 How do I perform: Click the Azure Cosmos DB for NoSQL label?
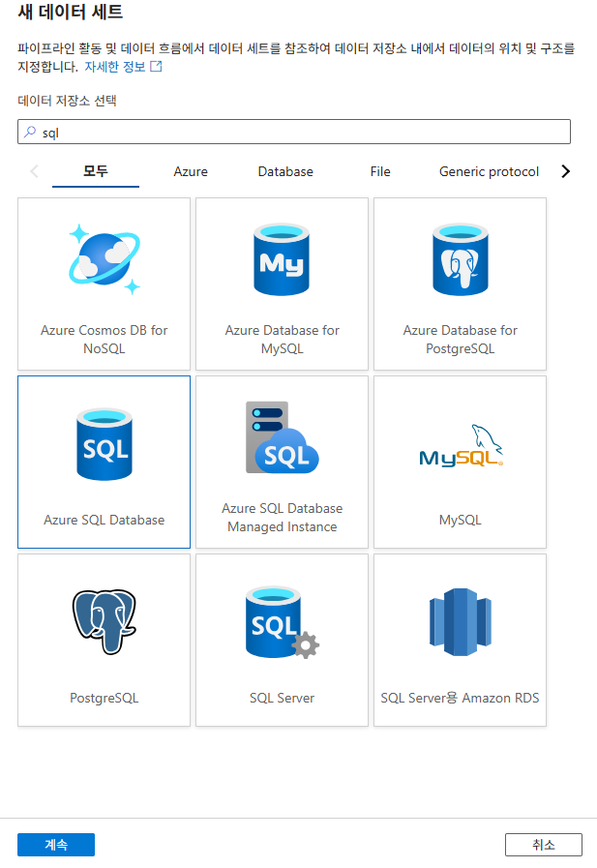[104, 340]
